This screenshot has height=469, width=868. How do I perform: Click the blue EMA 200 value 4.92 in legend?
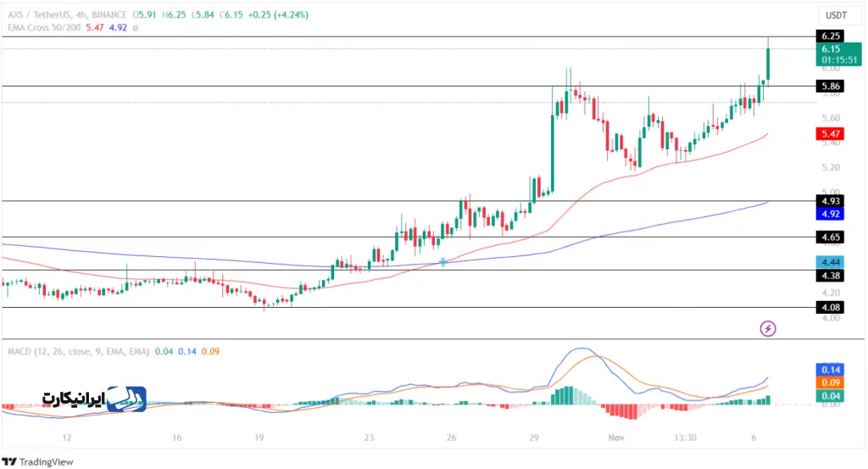(x=118, y=27)
